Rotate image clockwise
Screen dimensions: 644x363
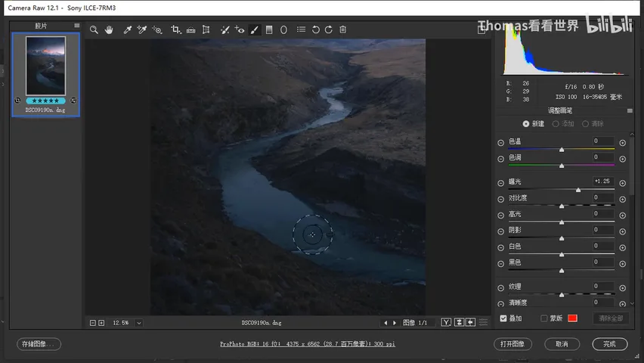tap(329, 29)
